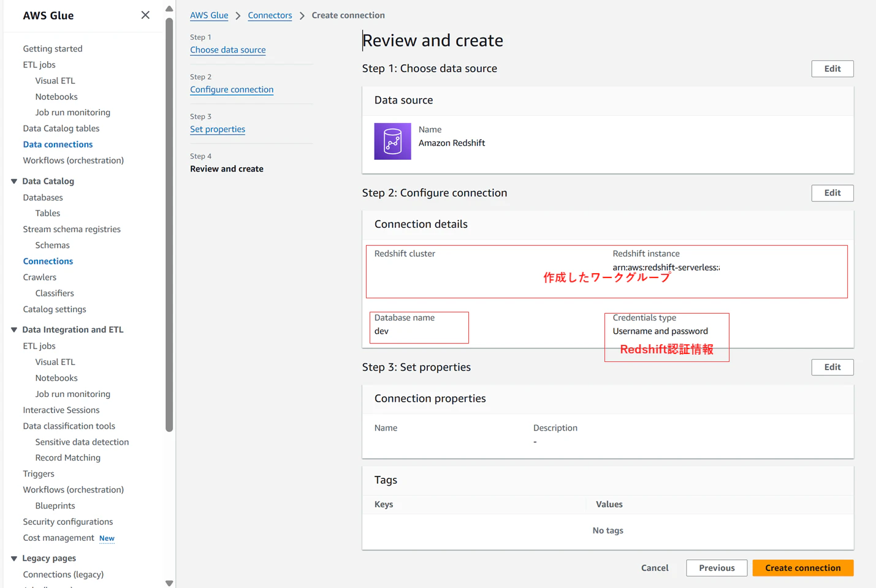
Task: Click the Keys column header
Action: pos(384,504)
